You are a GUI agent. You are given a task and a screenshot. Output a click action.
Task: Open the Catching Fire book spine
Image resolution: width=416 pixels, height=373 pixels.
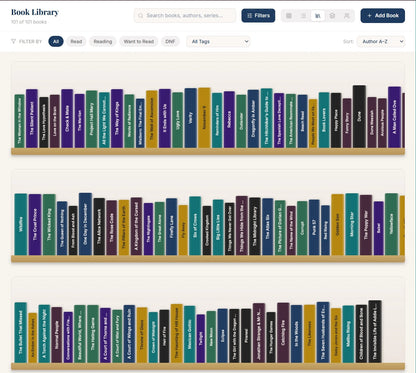283,333
